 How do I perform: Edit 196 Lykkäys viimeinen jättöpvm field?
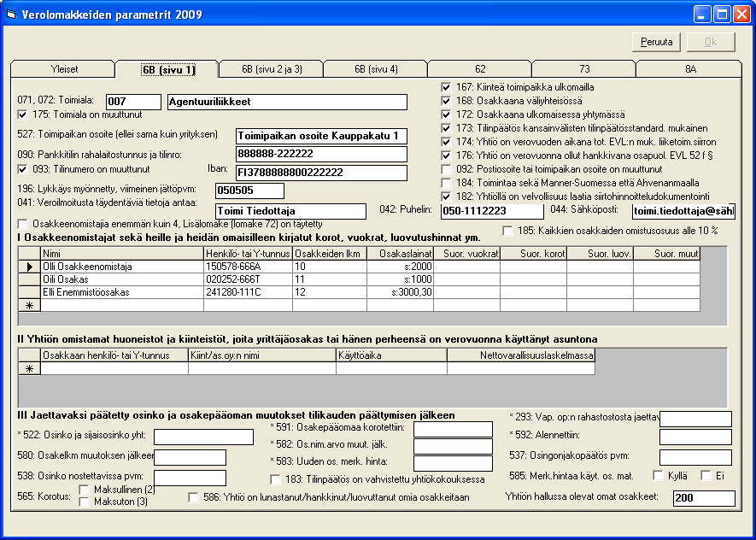pos(249,191)
